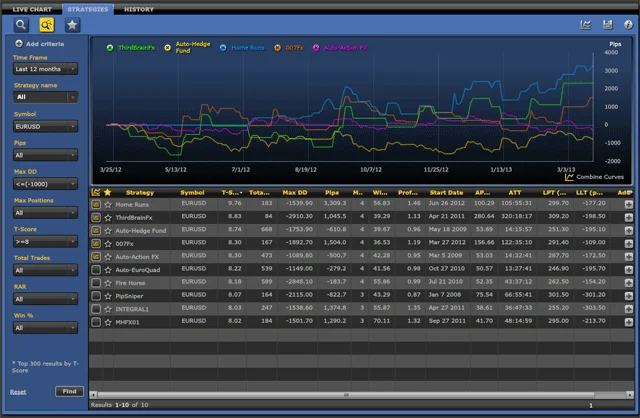Screen dimensions: 640x418
Task: Click the Add criteria plus icon
Action: pos(19,44)
